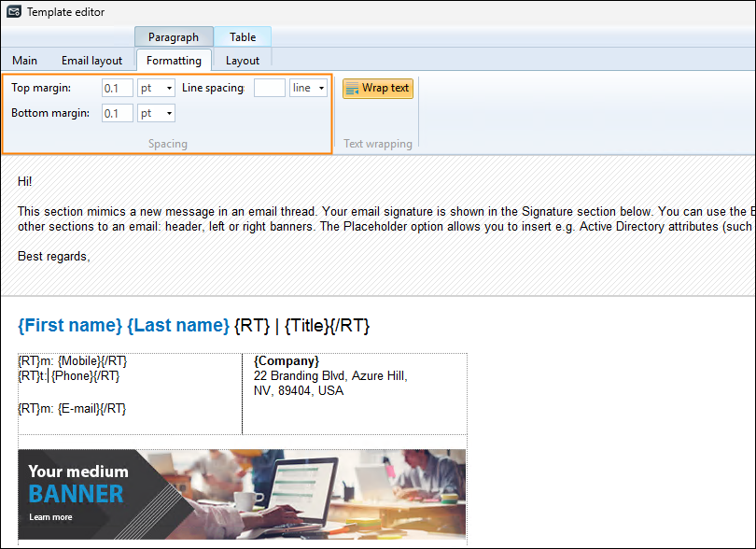Open the Email layout ribbon tab
The width and height of the screenshot is (756, 549).
[x=91, y=60]
